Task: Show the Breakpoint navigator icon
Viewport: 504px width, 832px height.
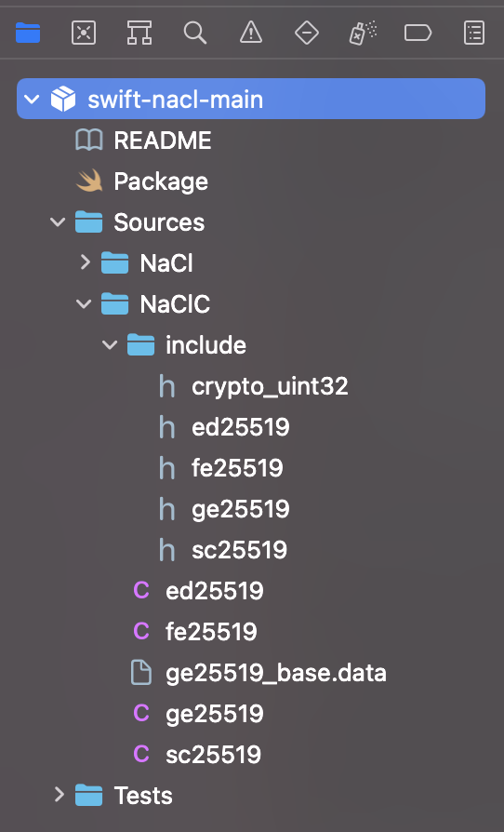Action: (418, 33)
